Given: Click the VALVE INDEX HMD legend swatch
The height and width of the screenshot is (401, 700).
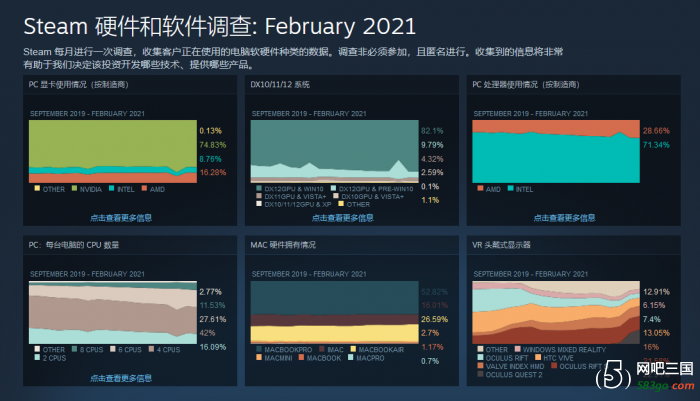Looking at the screenshot, I should 480,365.
